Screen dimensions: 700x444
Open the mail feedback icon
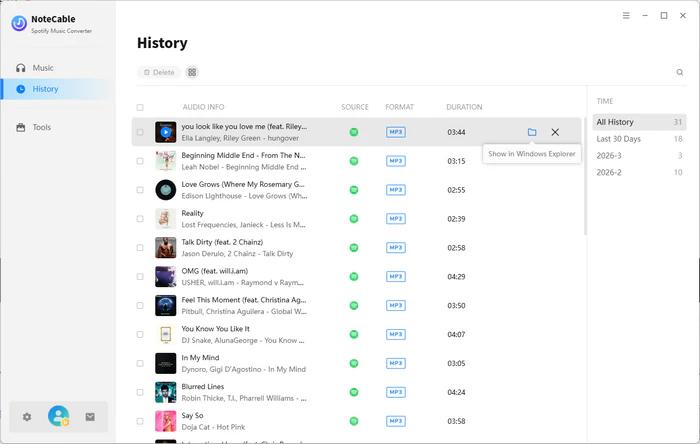90,417
